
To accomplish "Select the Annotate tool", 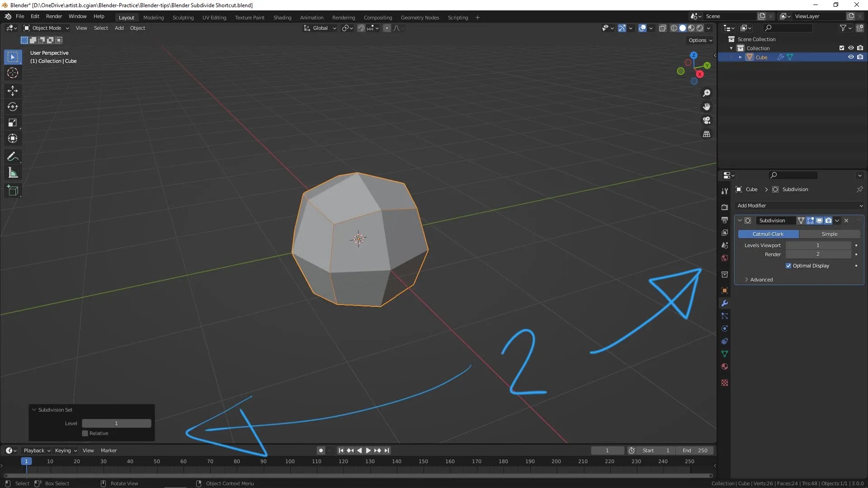I will coord(13,156).
